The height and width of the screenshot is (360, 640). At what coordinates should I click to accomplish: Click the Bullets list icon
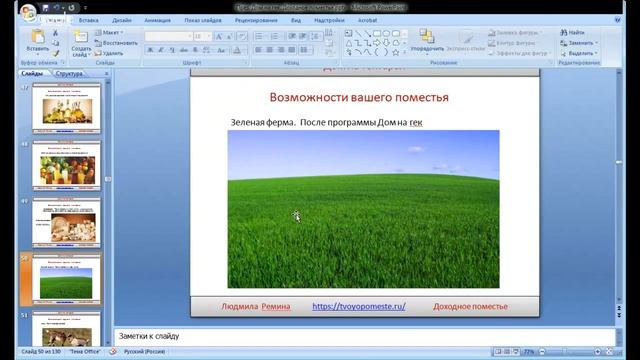point(259,37)
